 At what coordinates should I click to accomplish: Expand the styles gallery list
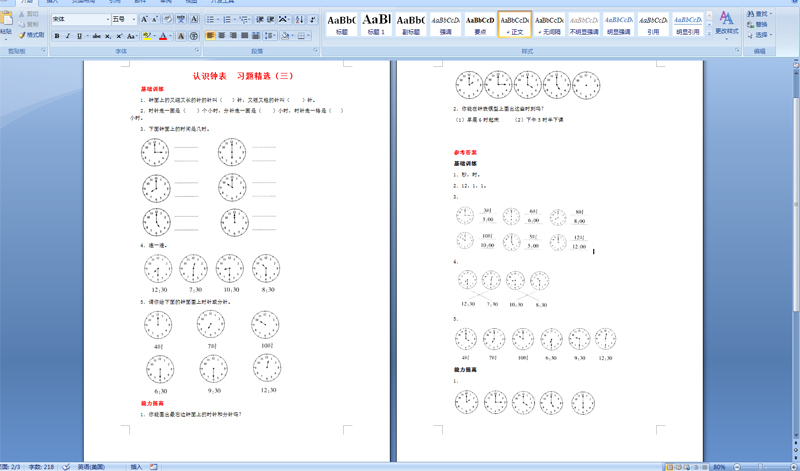709,33
